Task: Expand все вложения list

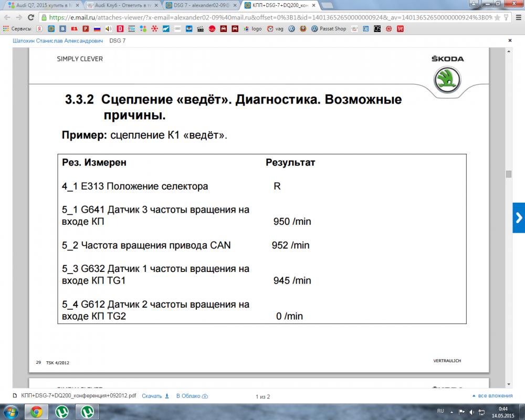Action: click(x=492, y=395)
